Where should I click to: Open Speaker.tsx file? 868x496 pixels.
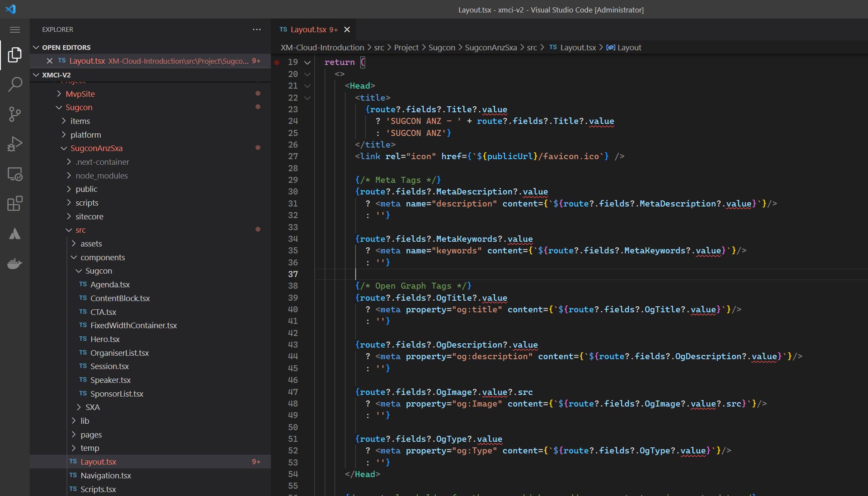110,380
